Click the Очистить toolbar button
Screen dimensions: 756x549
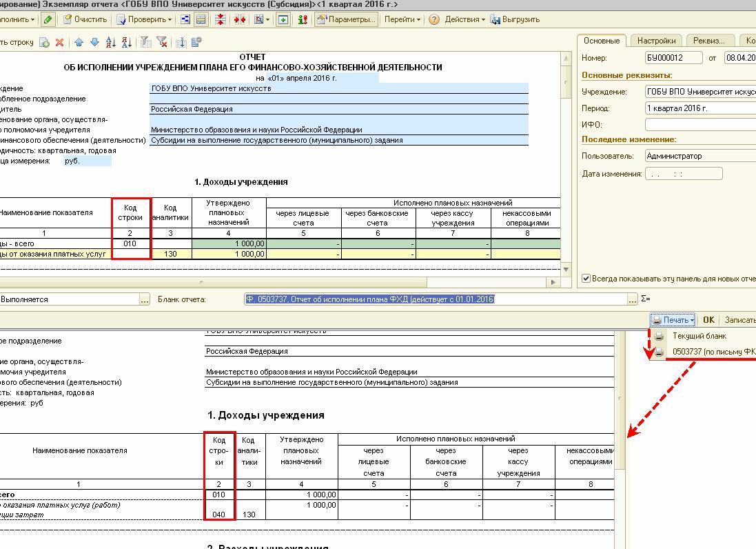tap(85, 20)
